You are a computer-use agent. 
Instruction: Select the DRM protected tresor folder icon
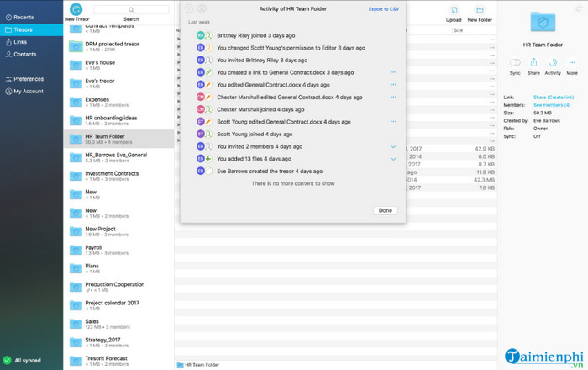[76, 46]
